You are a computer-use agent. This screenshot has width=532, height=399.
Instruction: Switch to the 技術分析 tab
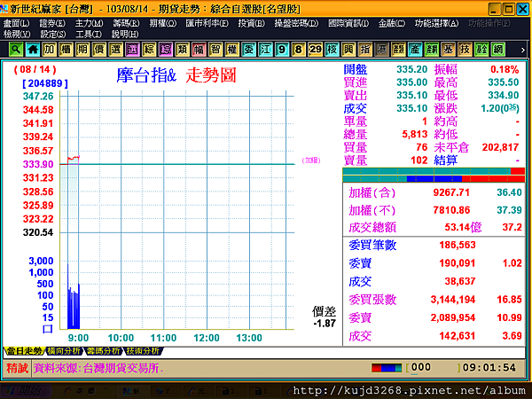pyautogui.click(x=143, y=351)
